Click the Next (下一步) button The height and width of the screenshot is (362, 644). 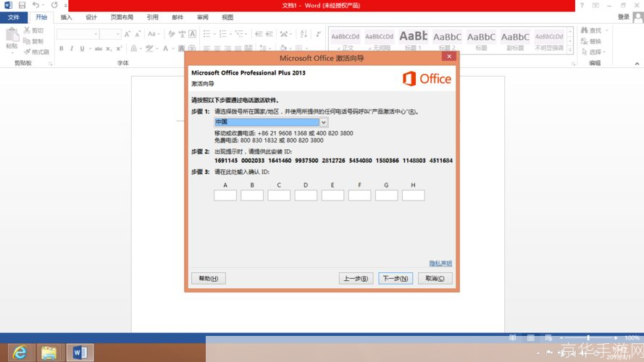(x=396, y=278)
